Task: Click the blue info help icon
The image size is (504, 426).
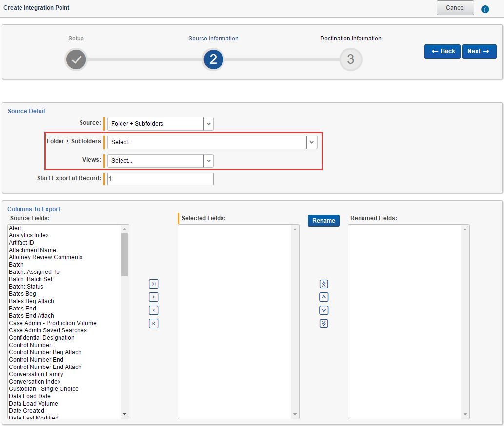Action: point(484,9)
